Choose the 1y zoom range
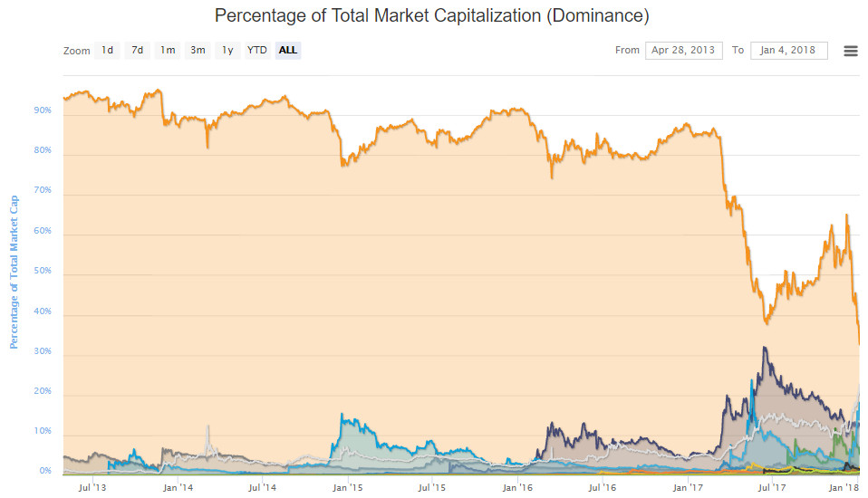 click(227, 51)
